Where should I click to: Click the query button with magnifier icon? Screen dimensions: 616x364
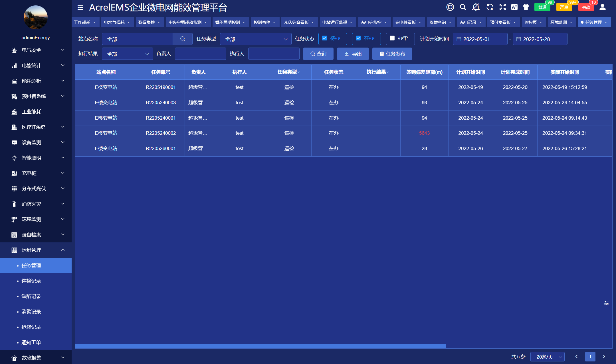[x=318, y=54]
